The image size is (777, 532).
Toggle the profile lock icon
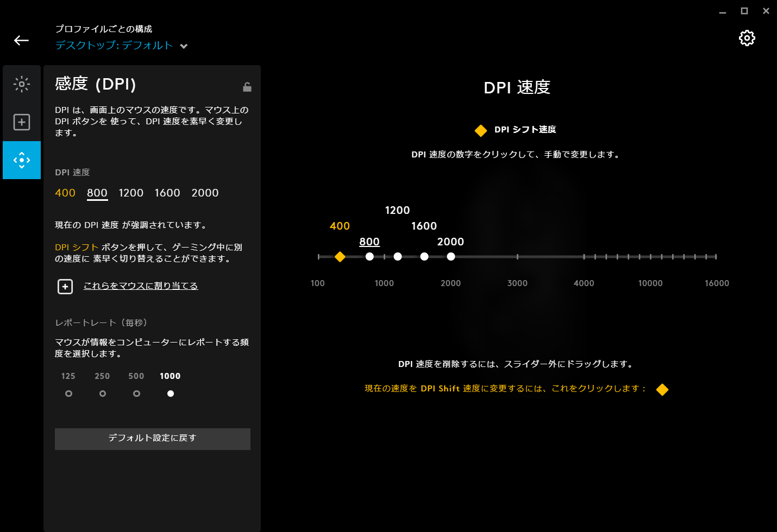247,87
